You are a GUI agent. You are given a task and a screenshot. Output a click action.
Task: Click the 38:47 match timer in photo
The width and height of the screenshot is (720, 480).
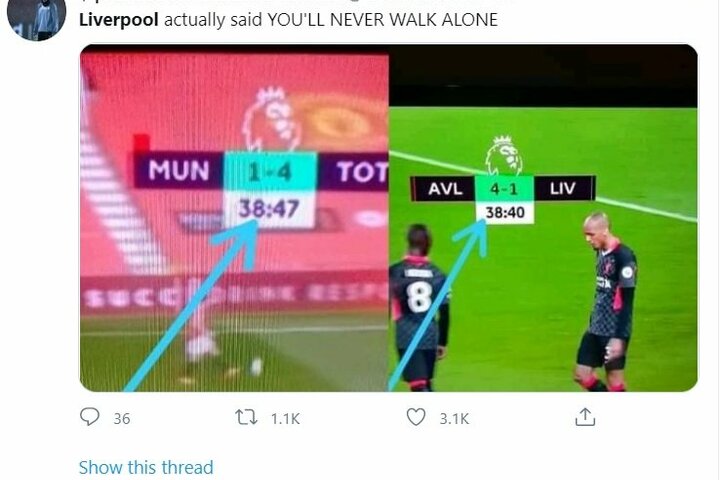[x=269, y=209]
